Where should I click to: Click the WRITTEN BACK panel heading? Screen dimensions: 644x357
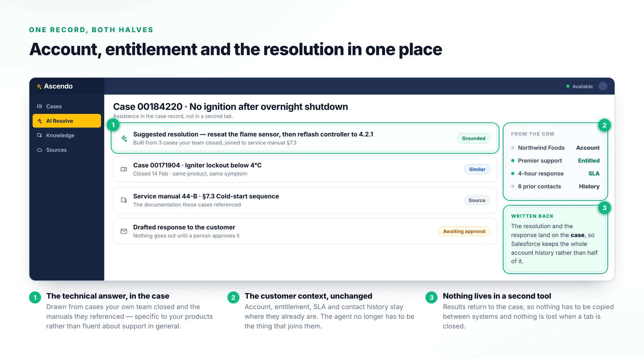532,216
